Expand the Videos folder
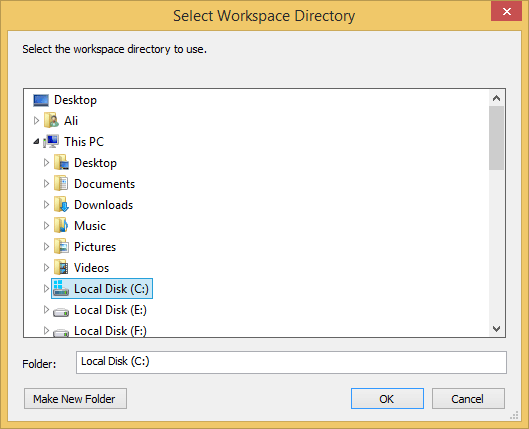This screenshot has width=529, height=429. point(46,267)
